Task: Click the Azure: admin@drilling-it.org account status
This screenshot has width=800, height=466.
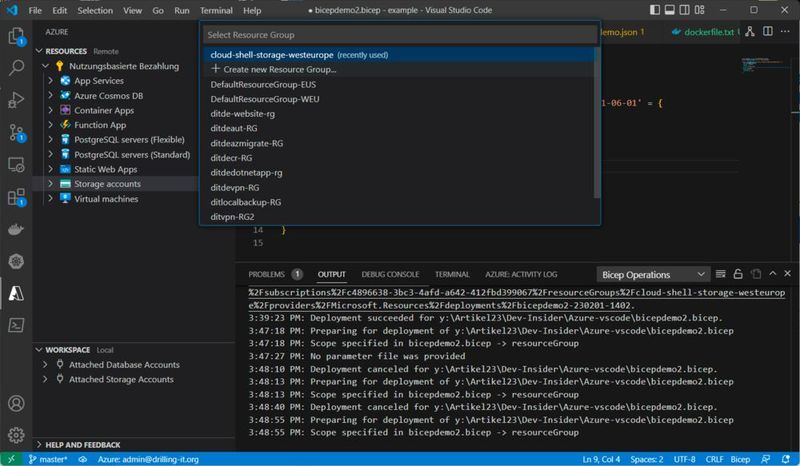Action: (148, 459)
